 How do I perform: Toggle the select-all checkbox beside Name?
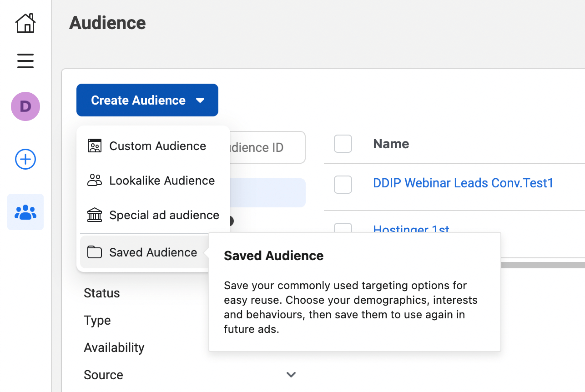coord(343,144)
